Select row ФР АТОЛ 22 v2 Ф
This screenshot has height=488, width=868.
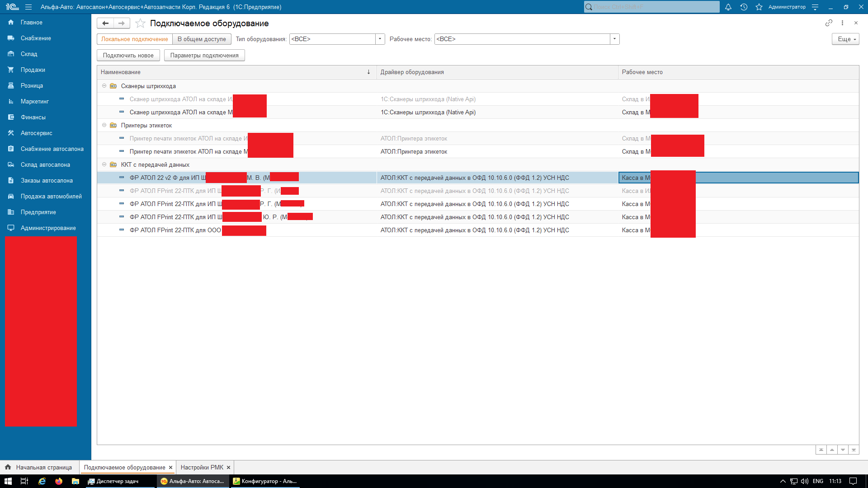point(478,178)
